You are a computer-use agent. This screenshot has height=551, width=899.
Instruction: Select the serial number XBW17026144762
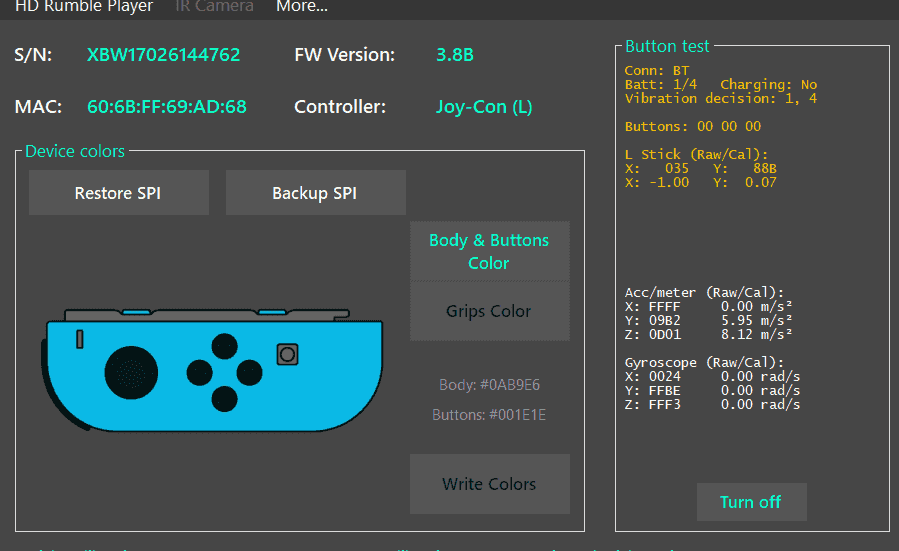coord(163,55)
